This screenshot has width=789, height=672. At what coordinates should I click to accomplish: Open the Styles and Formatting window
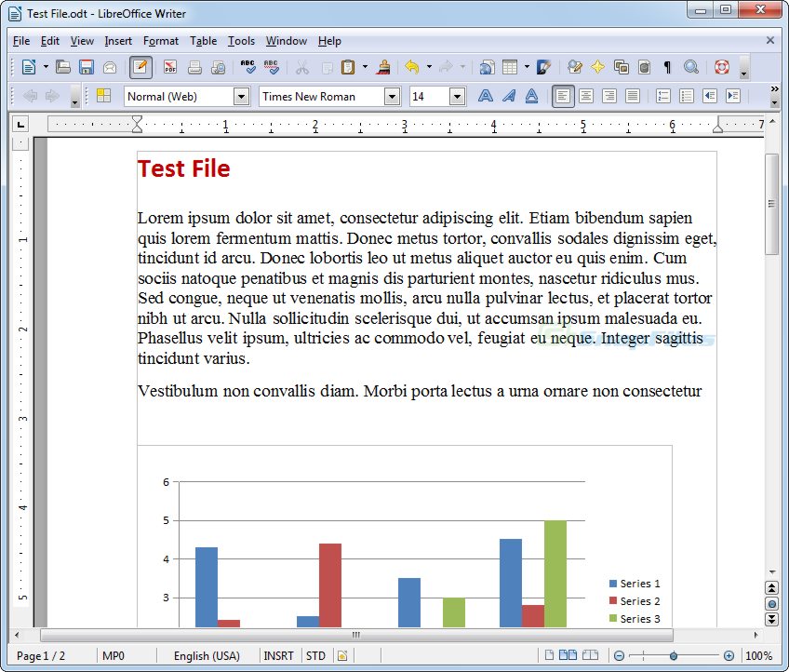[x=103, y=96]
